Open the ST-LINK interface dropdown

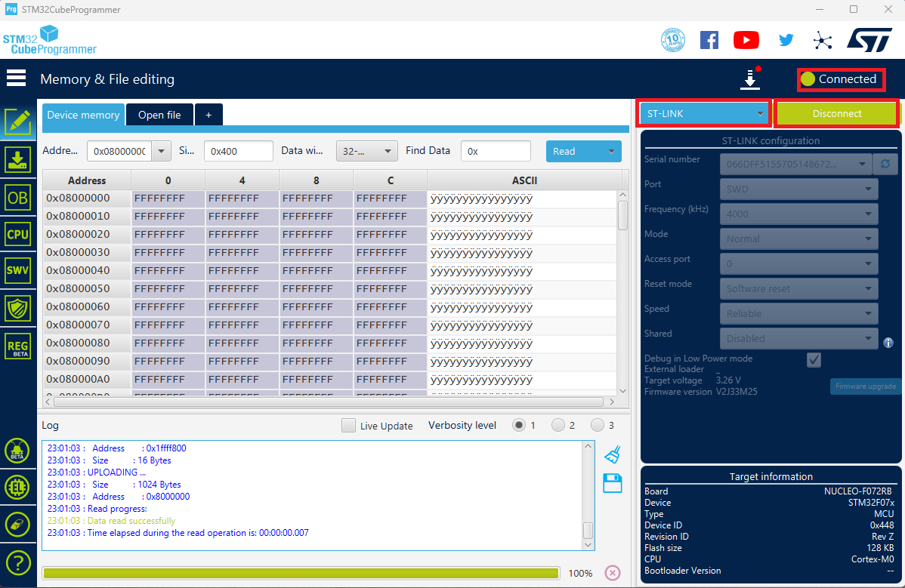pyautogui.click(x=705, y=113)
